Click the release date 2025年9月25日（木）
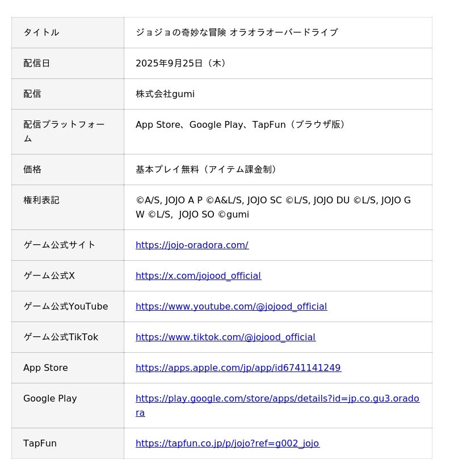 click(x=183, y=63)
